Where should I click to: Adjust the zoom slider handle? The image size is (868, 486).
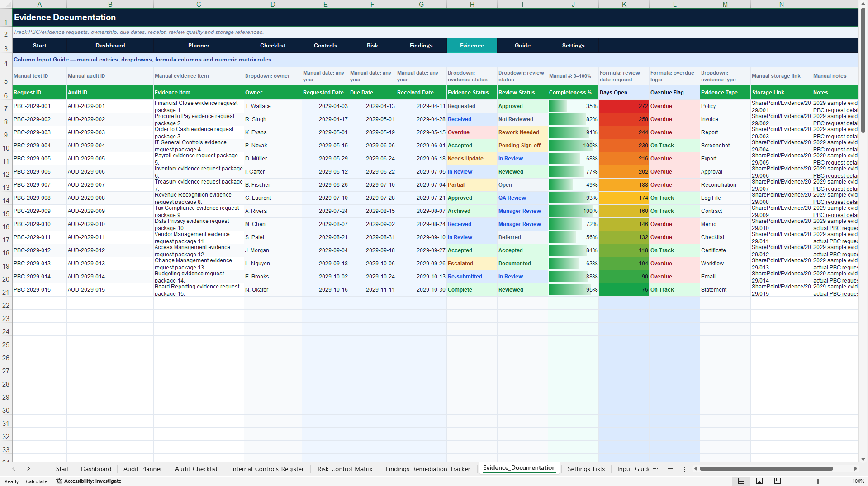(x=818, y=481)
